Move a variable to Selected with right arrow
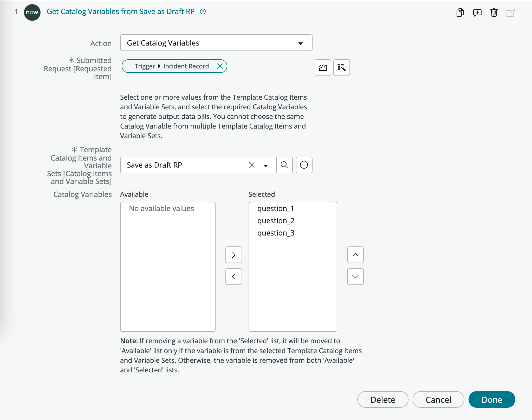The height and width of the screenshot is (420, 532). click(x=233, y=255)
